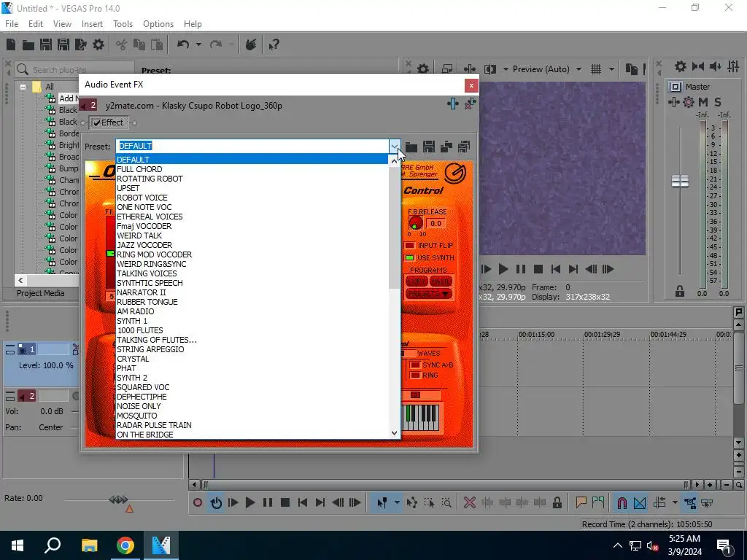Click the Record button in timeline transport

pos(198,502)
